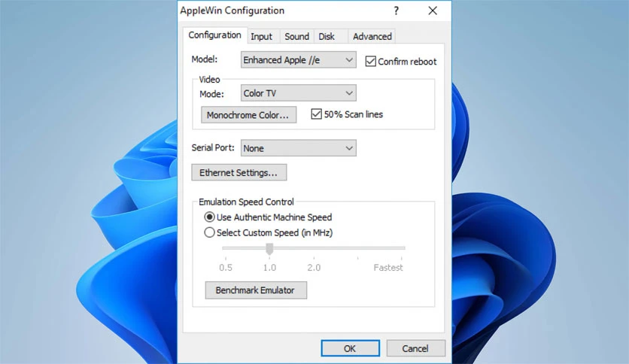629x364 pixels.
Task: Expand the Serial Port dropdown
Action: click(x=298, y=148)
